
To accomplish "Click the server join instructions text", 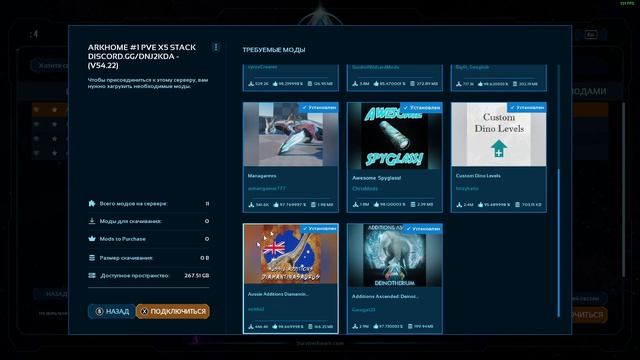I will point(148,83).
